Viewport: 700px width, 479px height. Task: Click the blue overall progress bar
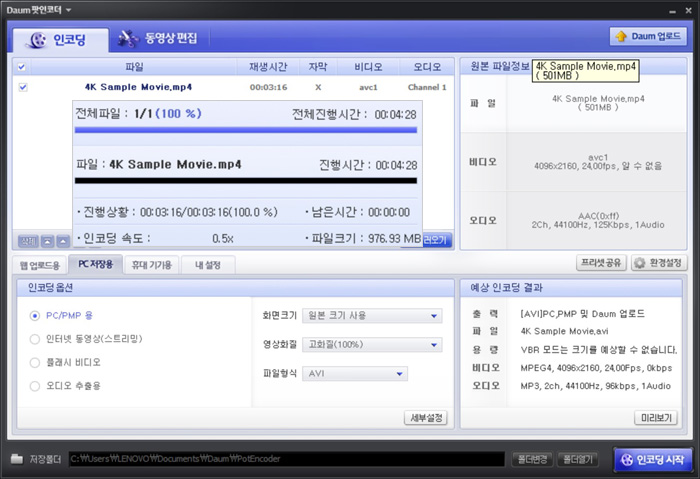coord(246,130)
